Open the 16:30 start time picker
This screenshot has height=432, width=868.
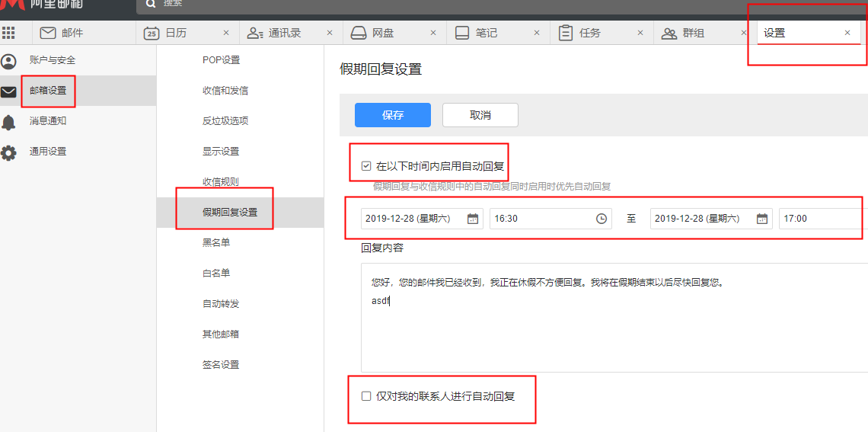(x=602, y=219)
